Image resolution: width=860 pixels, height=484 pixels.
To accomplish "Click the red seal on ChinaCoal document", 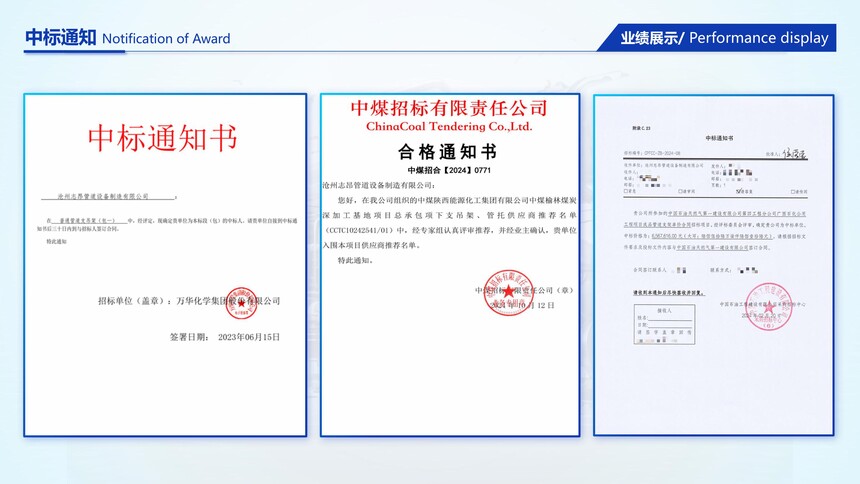I will coord(508,292).
